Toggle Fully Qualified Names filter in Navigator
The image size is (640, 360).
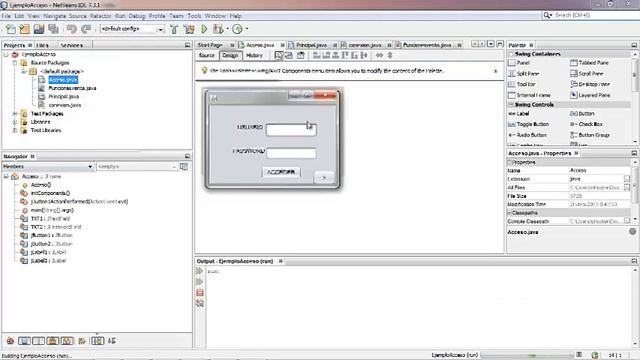82,341
